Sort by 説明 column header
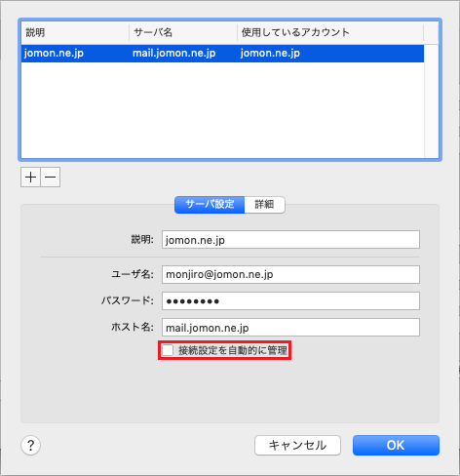The height and width of the screenshot is (476, 460). tap(75, 32)
